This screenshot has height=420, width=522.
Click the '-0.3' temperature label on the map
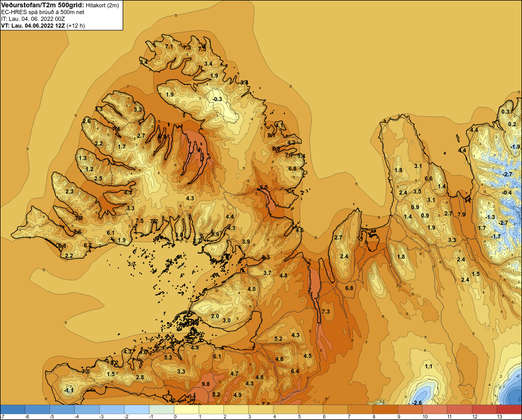[x=217, y=99]
